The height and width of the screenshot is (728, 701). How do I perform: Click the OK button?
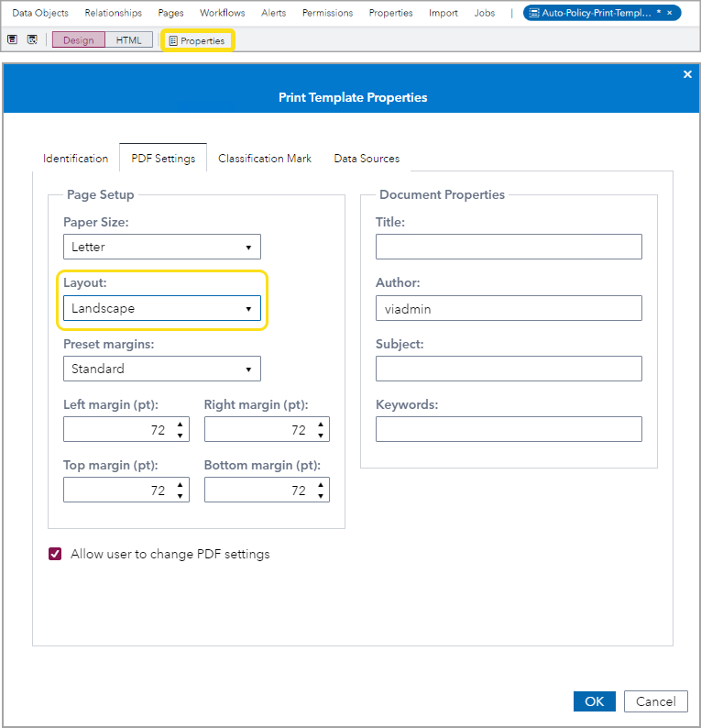595,701
